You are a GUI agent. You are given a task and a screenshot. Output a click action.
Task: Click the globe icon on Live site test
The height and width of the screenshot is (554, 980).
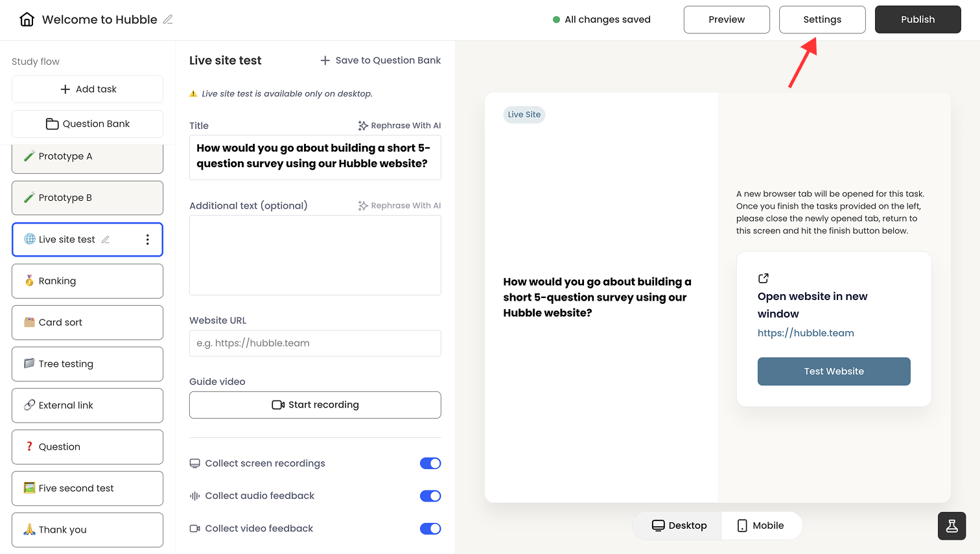pyautogui.click(x=30, y=239)
